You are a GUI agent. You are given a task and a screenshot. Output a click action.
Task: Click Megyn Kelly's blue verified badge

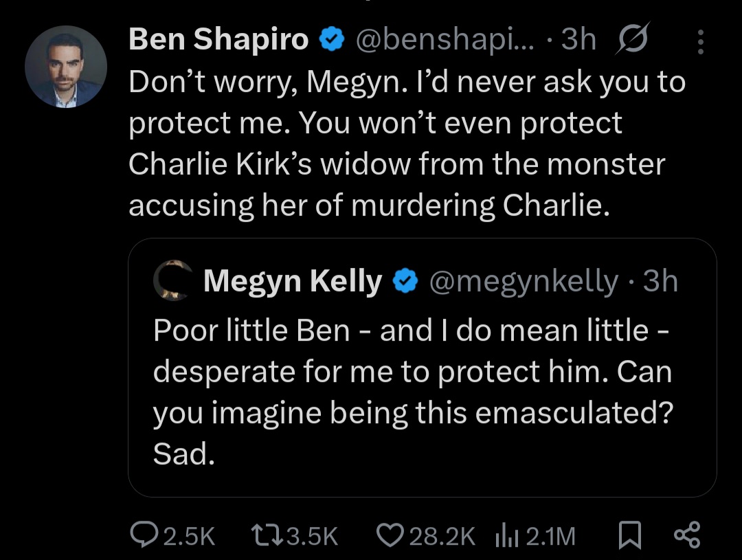point(406,282)
